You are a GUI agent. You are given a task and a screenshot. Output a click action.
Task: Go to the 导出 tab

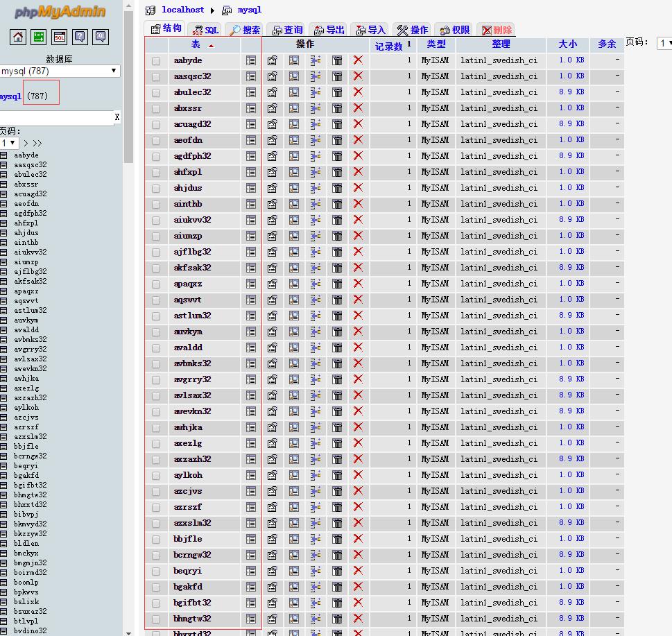329,30
